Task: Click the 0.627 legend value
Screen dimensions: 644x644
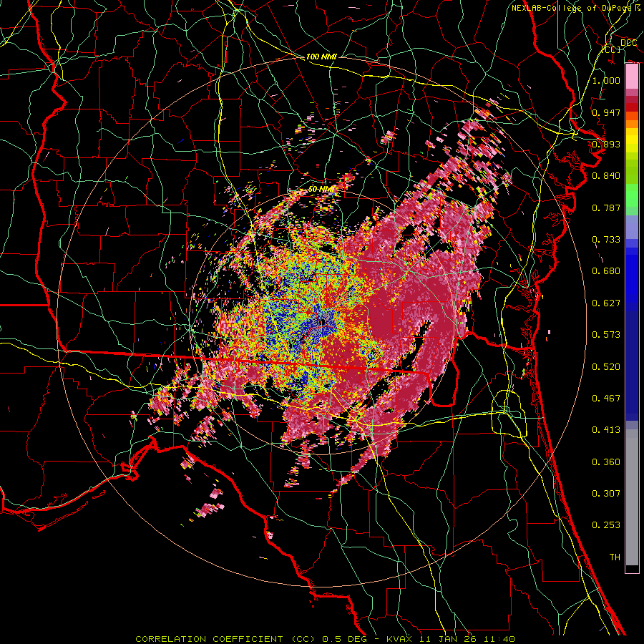Action: pyautogui.click(x=606, y=303)
